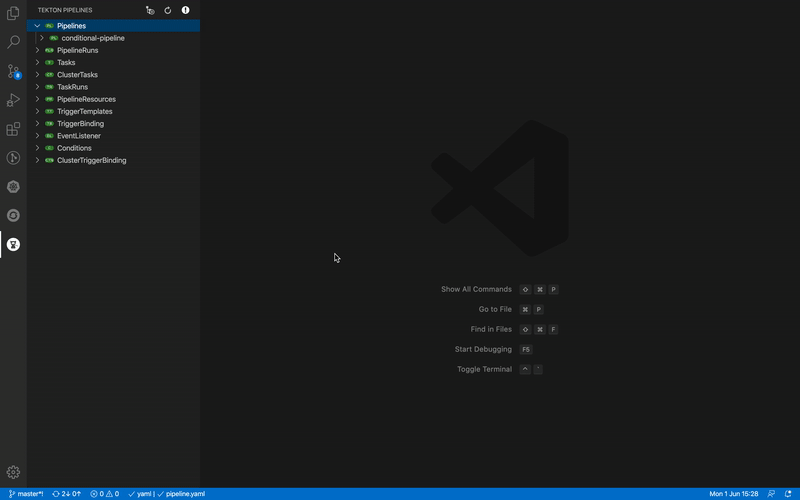
Task: Open the feedback icon in status bar
Action: pyautogui.click(x=771, y=494)
